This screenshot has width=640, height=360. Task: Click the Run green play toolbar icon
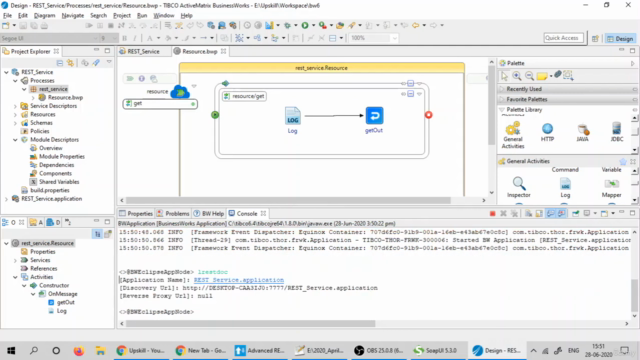click(x=305, y=25)
